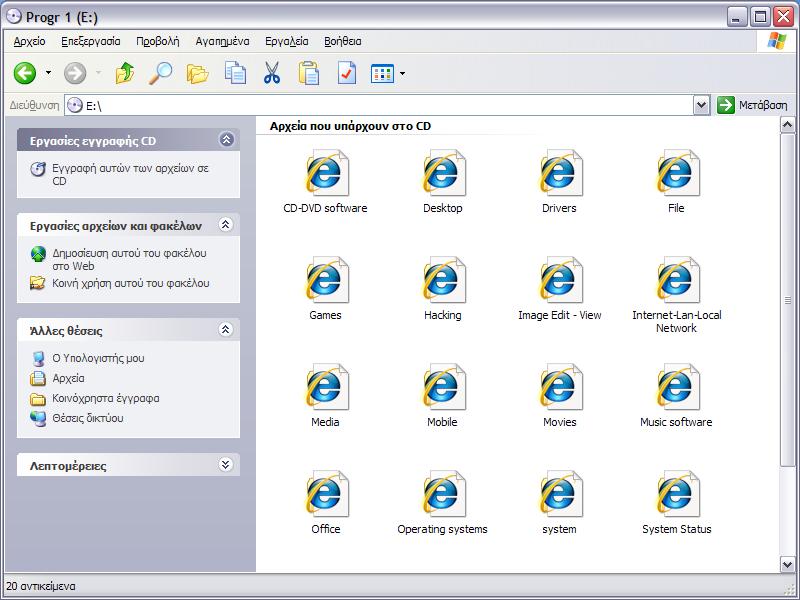Click the vertical scrollbar thumb
Image resolution: width=800 pixels, height=600 pixels.
[x=787, y=300]
